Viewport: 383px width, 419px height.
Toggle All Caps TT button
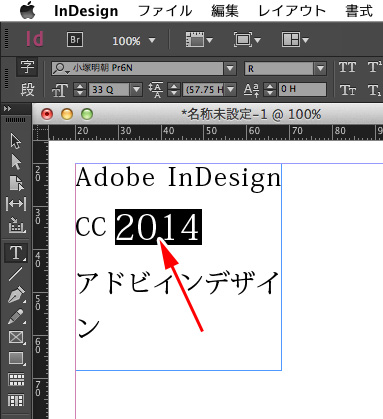tap(348, 68)
